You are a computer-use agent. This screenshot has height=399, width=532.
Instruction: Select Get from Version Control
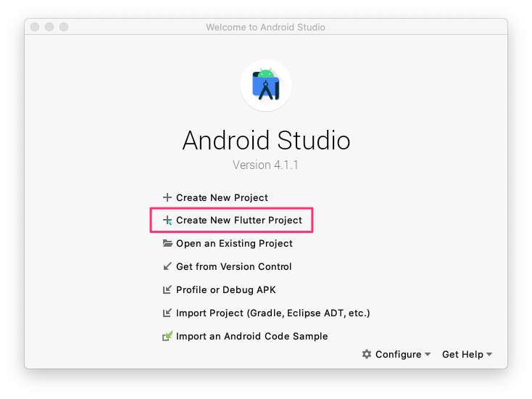point(234,266)
